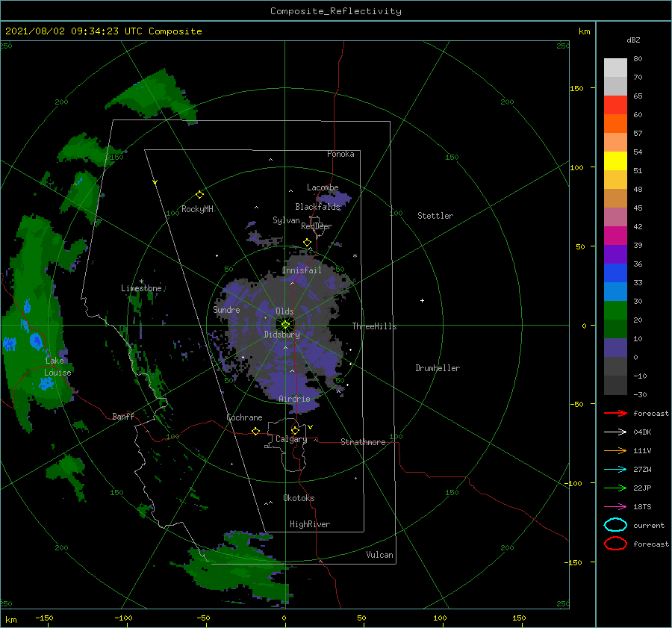
Task: Select the HighRiver label
Action: [x=310, y=524]
